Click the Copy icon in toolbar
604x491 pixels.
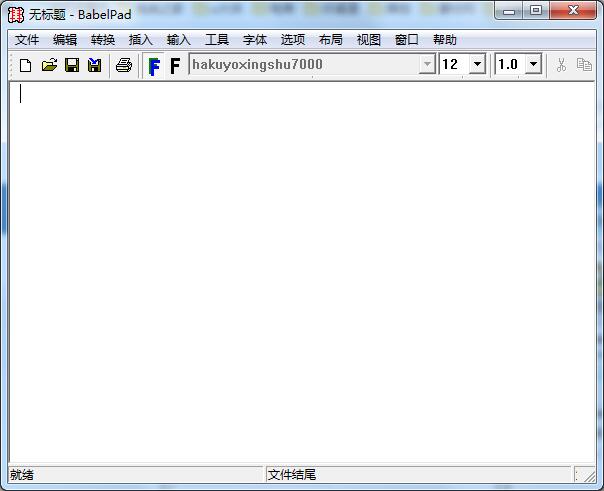[584, 65]
